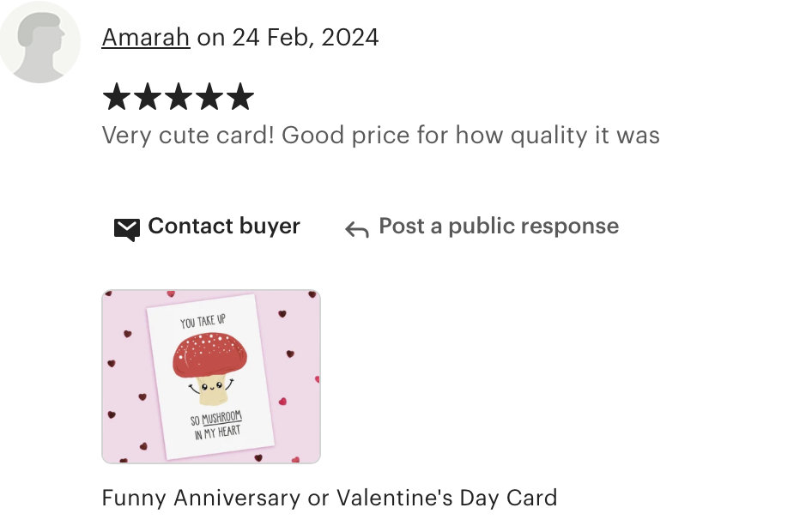Screen dimensions: 812x520
Task: Click the fifth and last rating star
Action: (241, 97)
